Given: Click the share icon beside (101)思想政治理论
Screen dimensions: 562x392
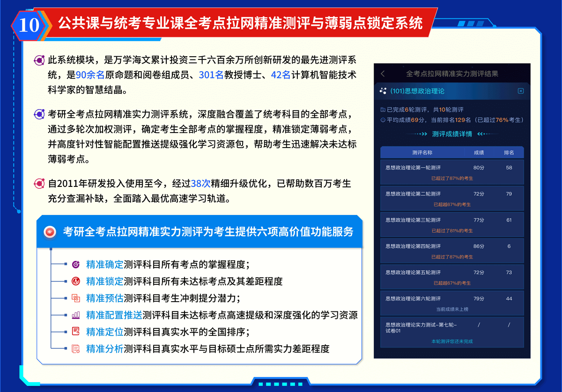Looking at the screenshot, I should (383, 91).
